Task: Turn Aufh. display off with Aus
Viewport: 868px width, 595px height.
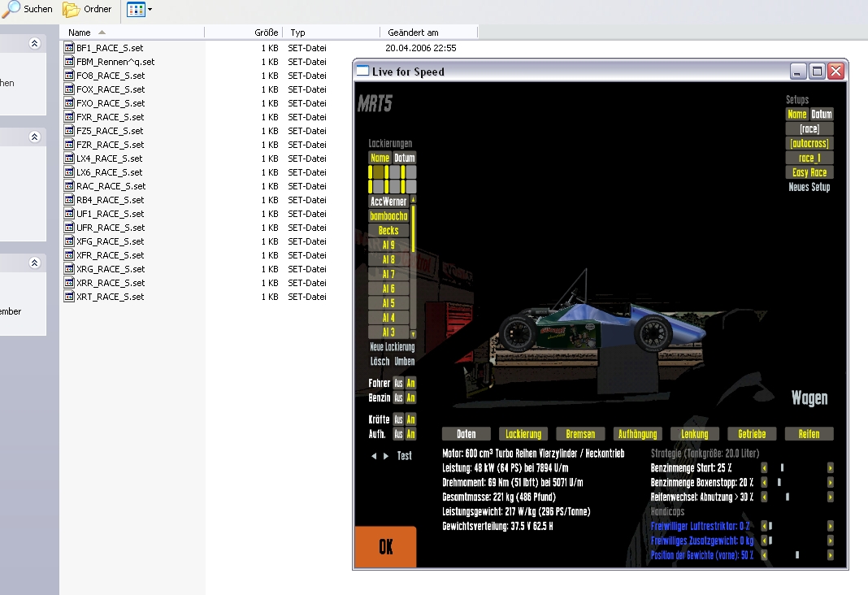Action: (398, 434)
